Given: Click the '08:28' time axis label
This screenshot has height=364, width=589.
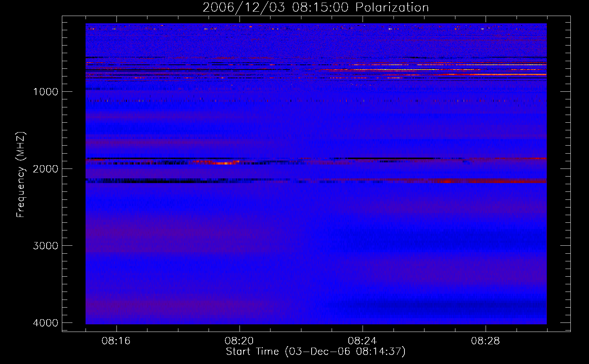Looking at the screenshot, I should pos(485,341).
